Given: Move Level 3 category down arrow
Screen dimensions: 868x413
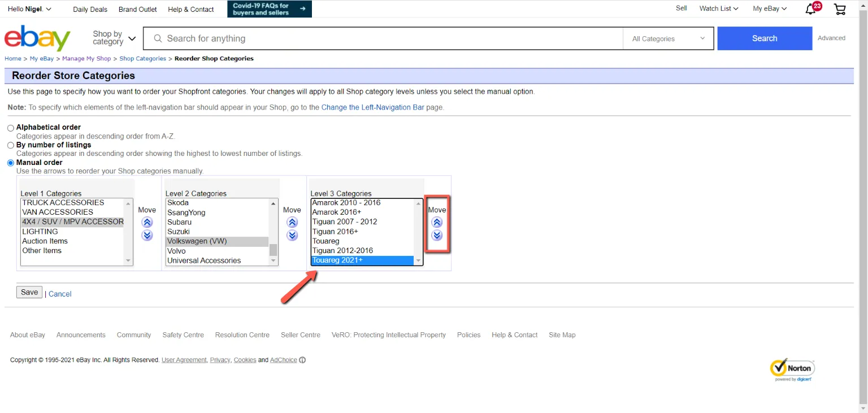Looking at the screenshot, I should pyautogui.click(x=437, y=235).
